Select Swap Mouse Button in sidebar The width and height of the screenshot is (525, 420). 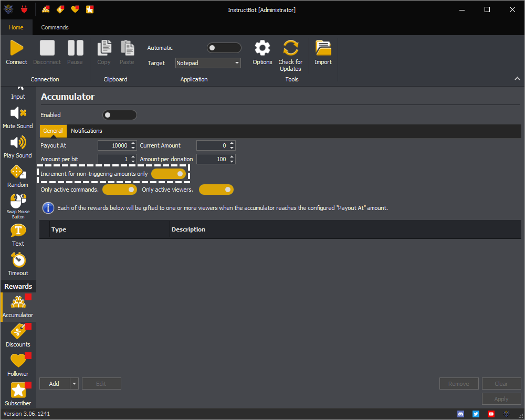18,206
